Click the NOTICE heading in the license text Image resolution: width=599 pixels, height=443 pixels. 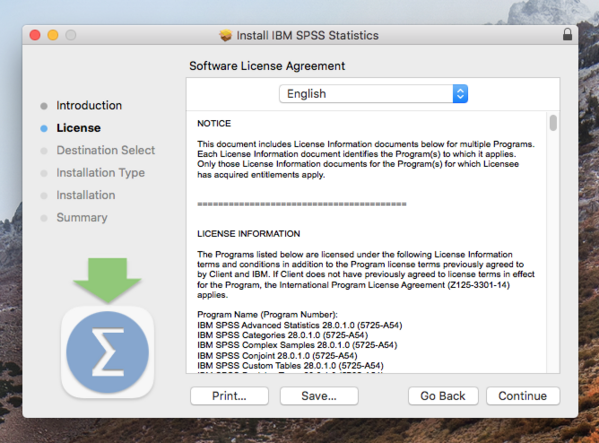tap(214, 123)
